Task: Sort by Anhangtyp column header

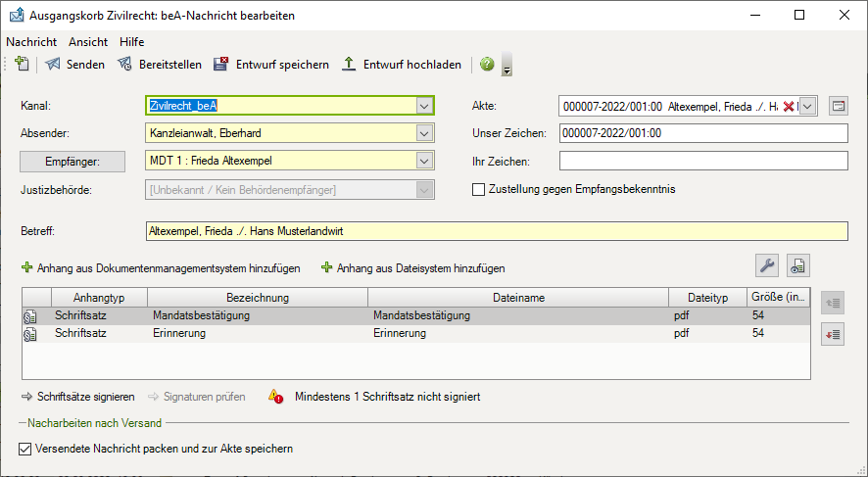Action: pyautogui.click(x=99, y=298)
